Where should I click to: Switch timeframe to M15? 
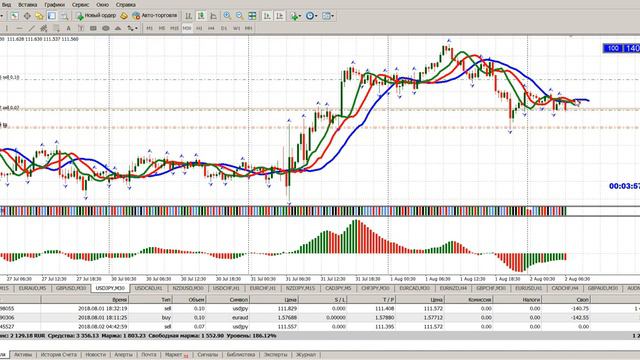coord(174,28)
